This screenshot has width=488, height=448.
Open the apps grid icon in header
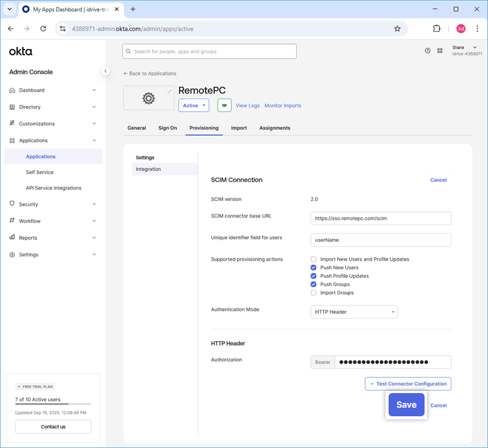[440, 51]
